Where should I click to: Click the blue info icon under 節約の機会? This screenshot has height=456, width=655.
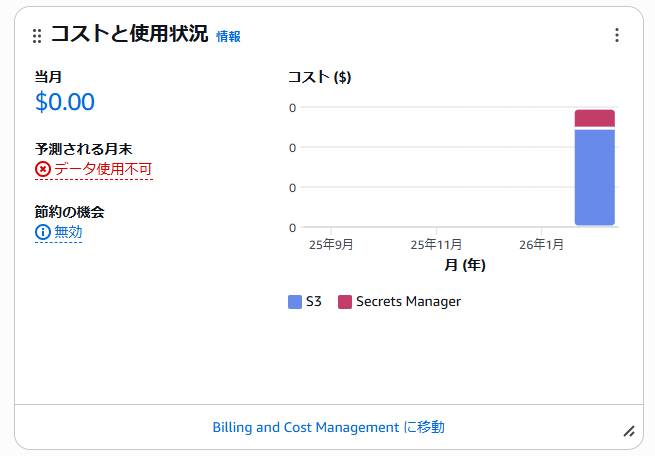click(43, 232)
